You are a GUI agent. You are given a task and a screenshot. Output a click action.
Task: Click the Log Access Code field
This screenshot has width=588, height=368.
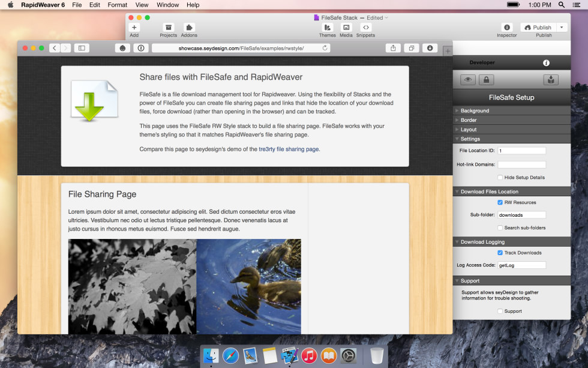[521, 265]
